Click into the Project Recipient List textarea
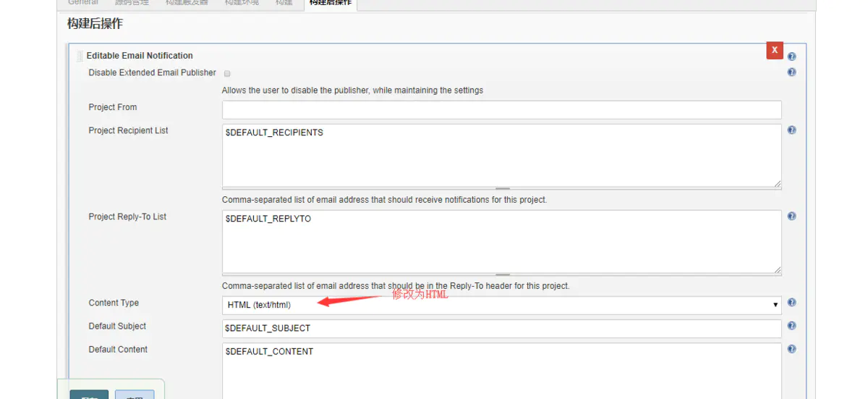 point(501,156)
